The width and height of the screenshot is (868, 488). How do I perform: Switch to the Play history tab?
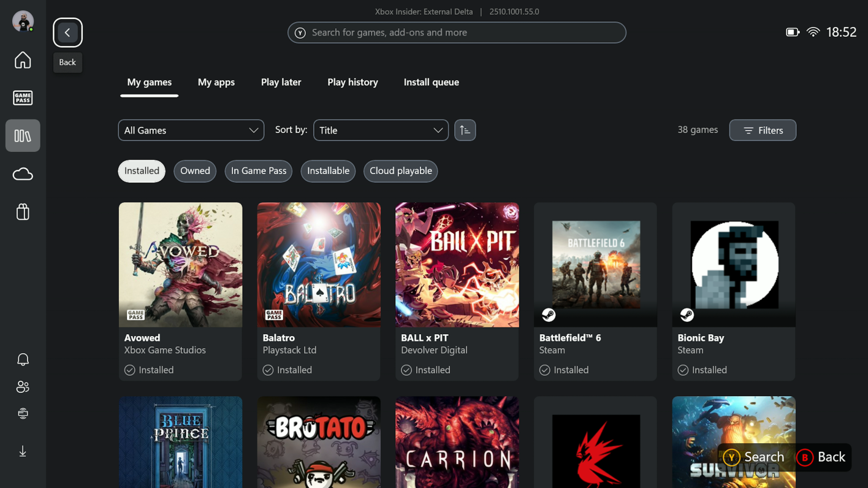click(352, 82)
